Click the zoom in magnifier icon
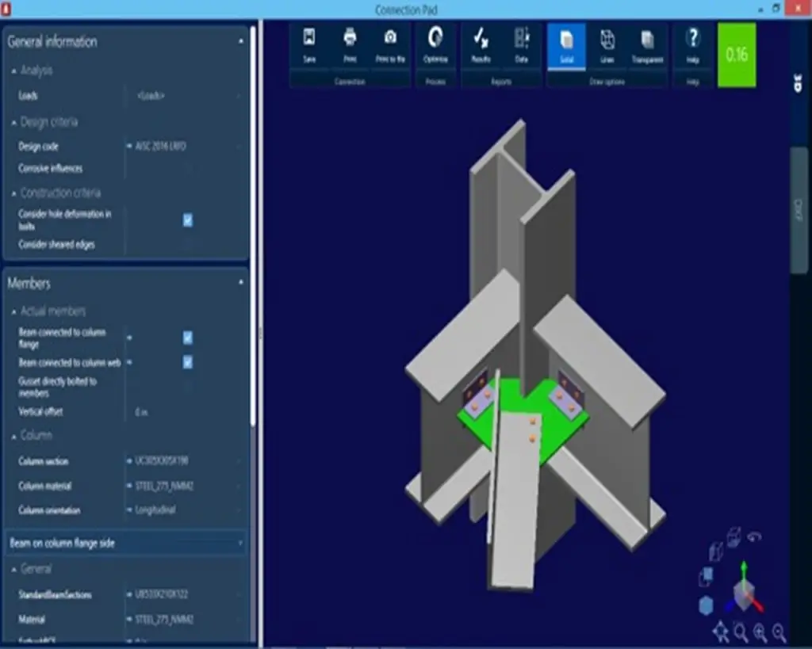Viewport: 812px width, 649px height. click(x=760, y=632)
